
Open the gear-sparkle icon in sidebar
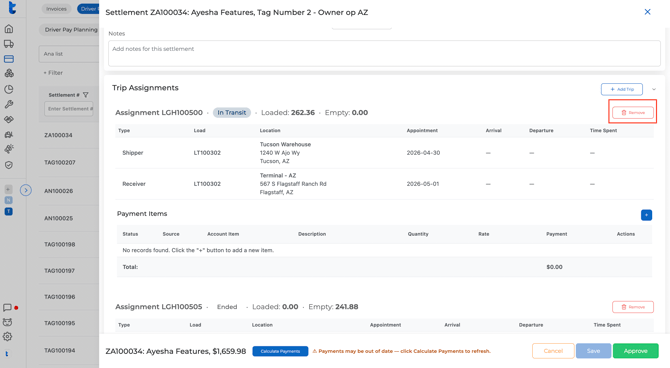9,149
